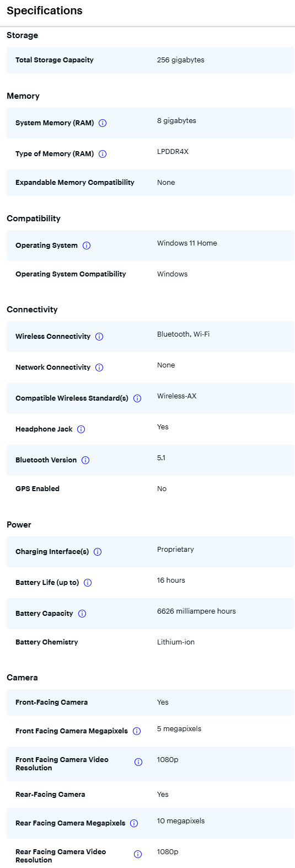Image resolution: width=295 pixels, height=868 pixels.
Task: Open Rear Facing Camera Megapixels info icon
Action: (135, 823)
